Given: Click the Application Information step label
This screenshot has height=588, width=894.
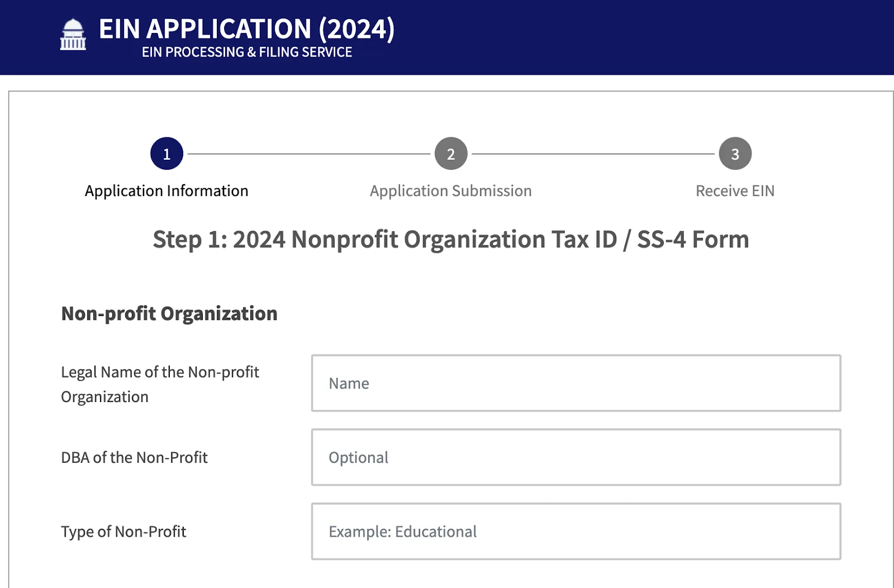Looking at the screenshot, I should 167,191.
